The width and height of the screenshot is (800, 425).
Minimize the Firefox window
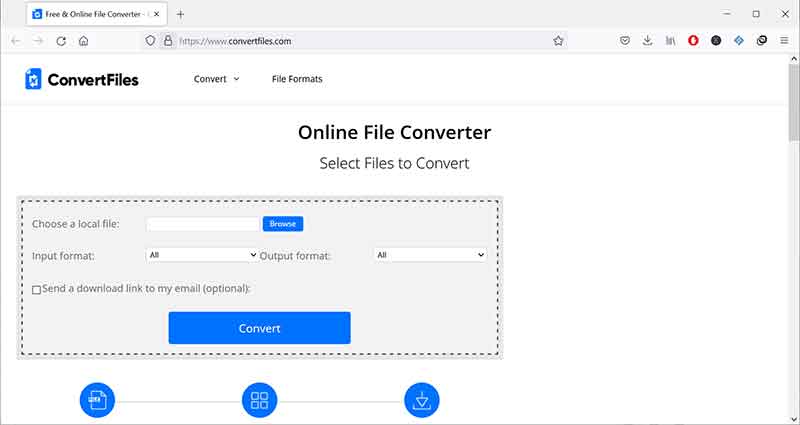point(727,14)
